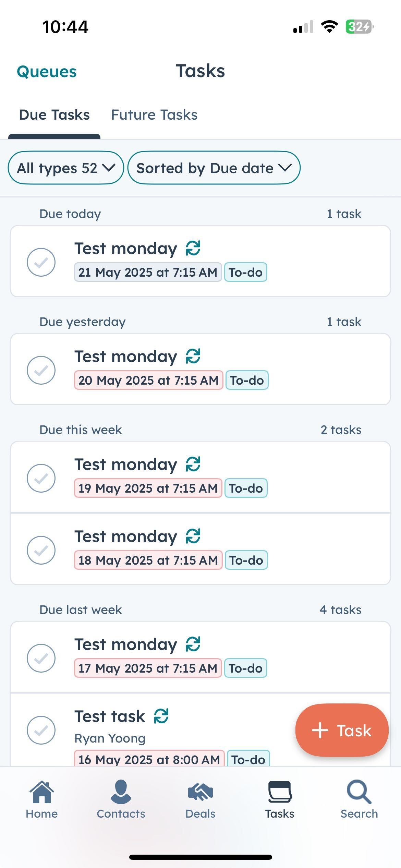Viewport: 401px width, 868px height.
Task: Open the Sorted by Due date dropdown
Action: (x=214, y=168)
